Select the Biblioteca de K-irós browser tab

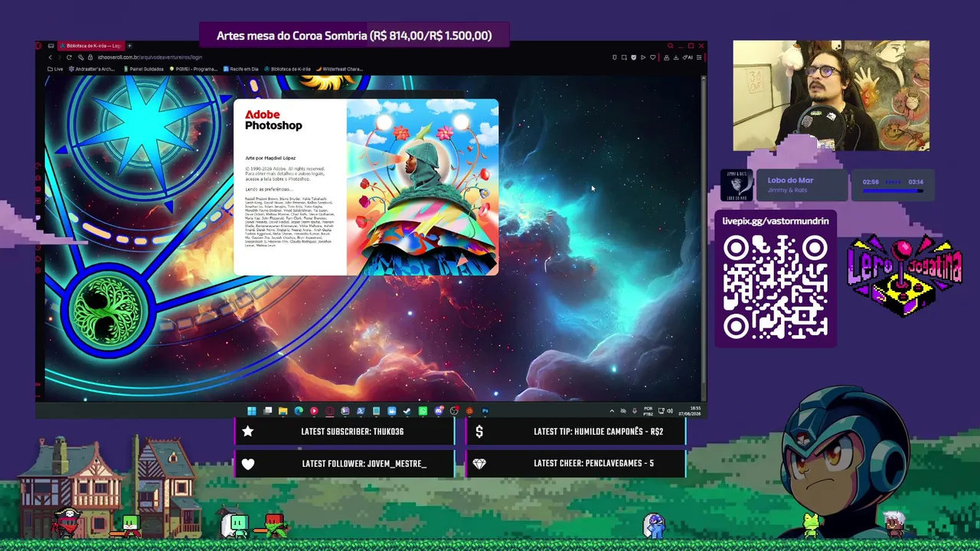[x=90, y=46]
